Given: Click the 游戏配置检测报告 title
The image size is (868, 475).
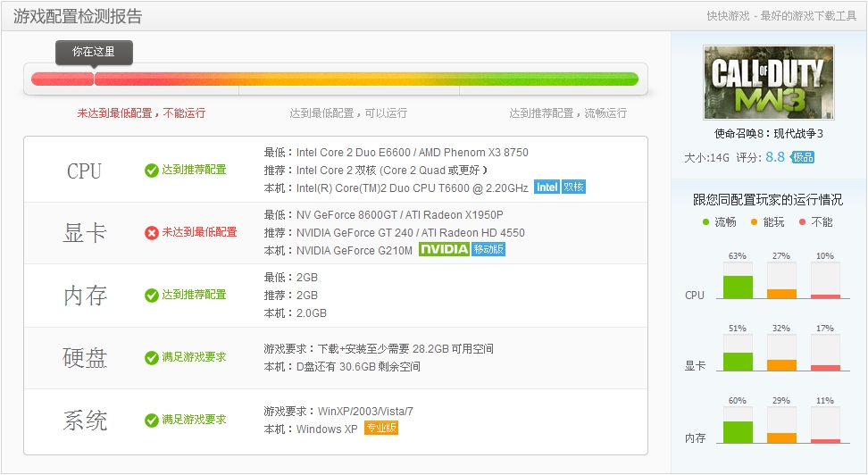Looking at the screenshot, I should coord(78,16).
